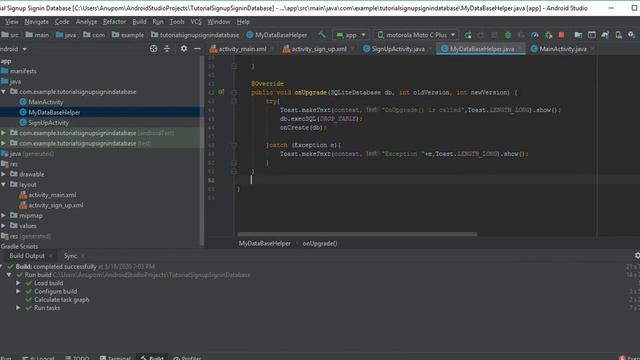Open the Terminal tool window button
The height and width of the screenshot is (360, 640).
(116, 358)
